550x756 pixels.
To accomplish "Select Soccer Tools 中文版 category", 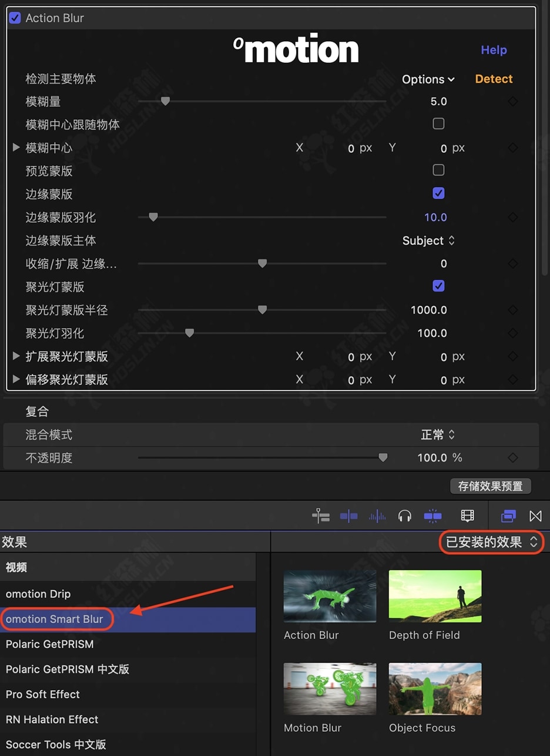I will click(x=128, y=745).
